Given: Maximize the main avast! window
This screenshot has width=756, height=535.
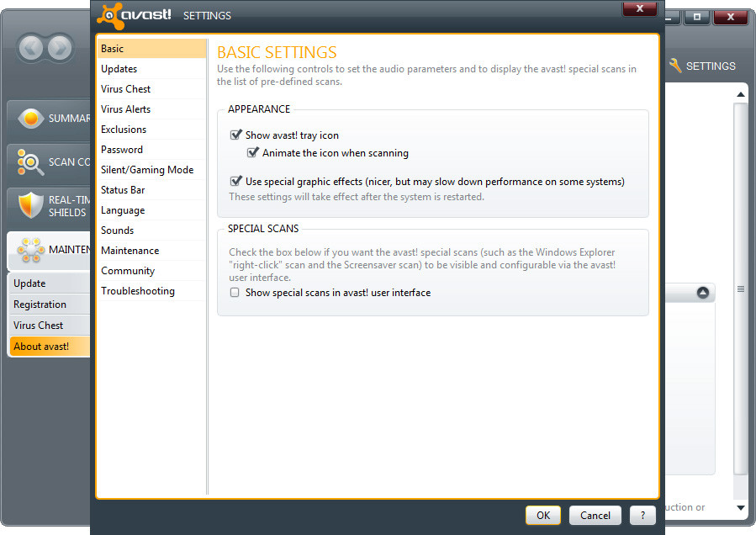Looking at the screenshot, I should tap(696, 17).
